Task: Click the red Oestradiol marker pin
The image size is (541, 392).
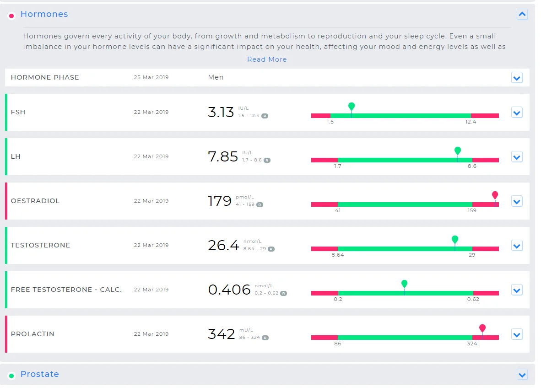Action: 495,195
